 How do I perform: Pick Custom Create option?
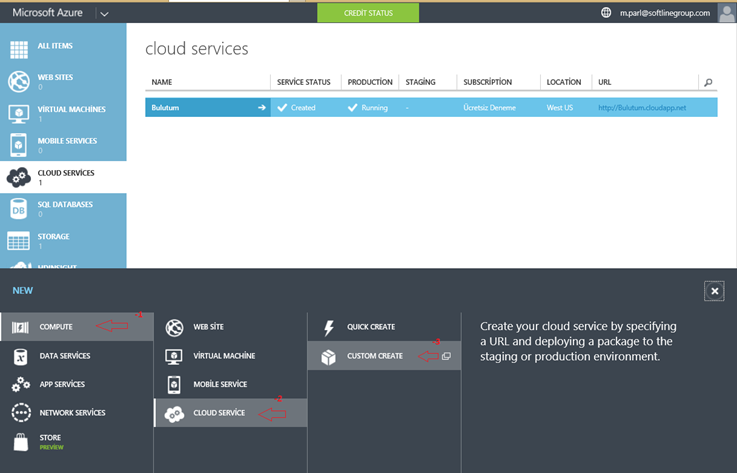tap(384, 356)
